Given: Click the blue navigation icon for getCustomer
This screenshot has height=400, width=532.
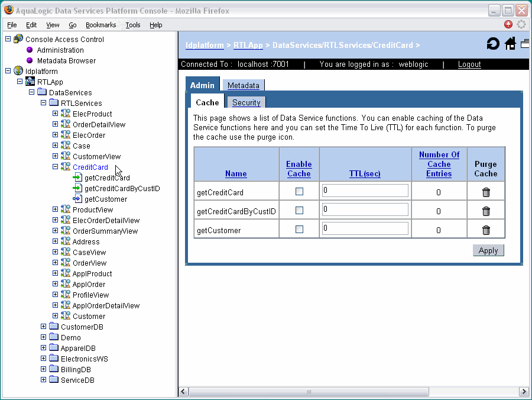Looking at the screenshot, I should (77, 199).
